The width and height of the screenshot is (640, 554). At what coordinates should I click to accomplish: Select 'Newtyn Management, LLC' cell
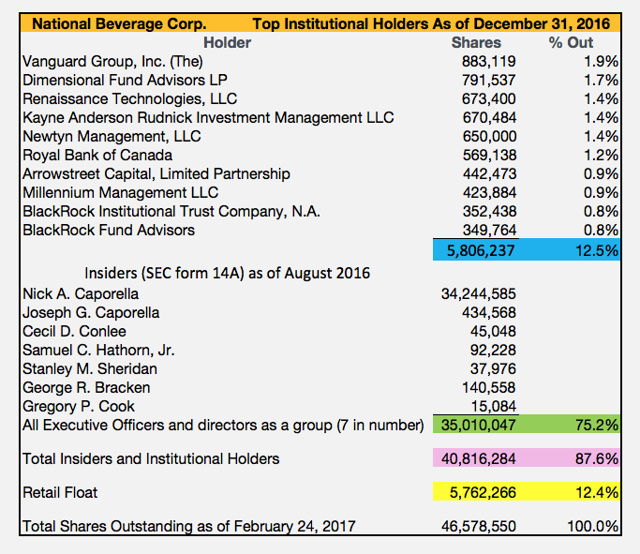112,136
